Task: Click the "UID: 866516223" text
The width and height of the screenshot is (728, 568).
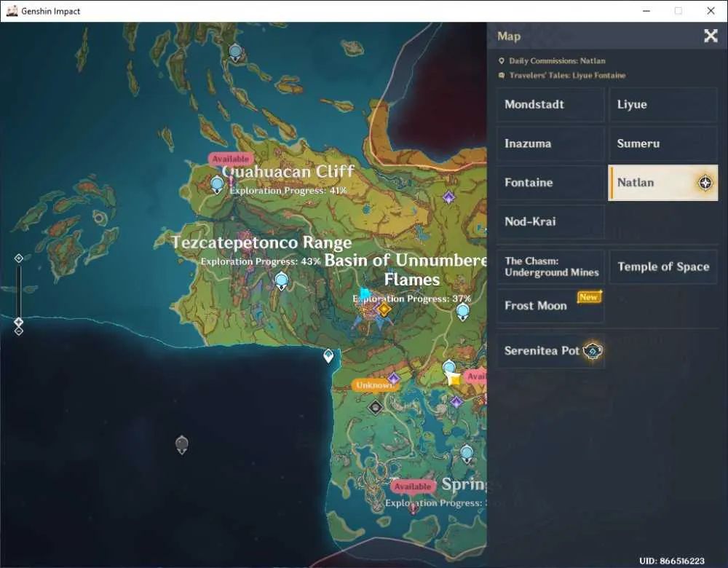Action: click(671, 561)
